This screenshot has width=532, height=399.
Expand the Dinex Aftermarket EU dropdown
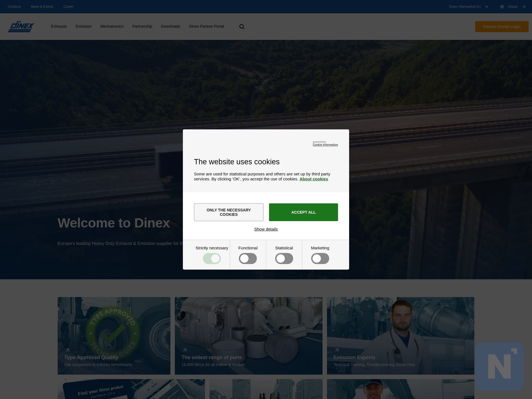point(469,7)
